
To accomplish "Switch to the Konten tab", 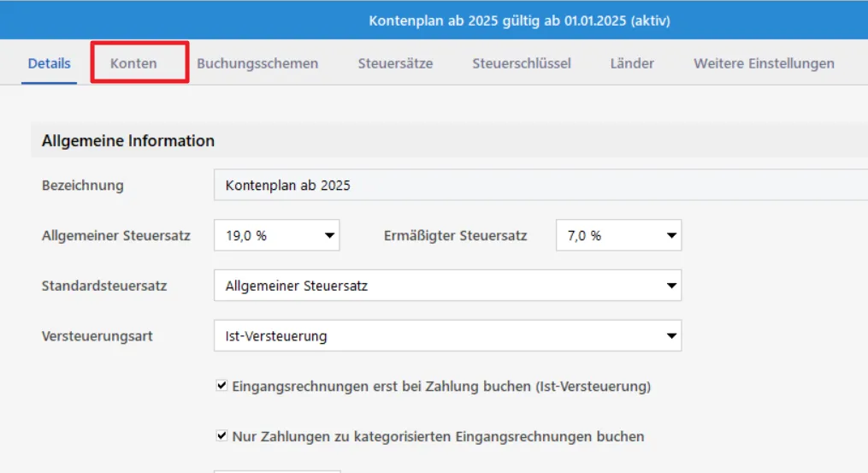I will [x=134, y=63].
